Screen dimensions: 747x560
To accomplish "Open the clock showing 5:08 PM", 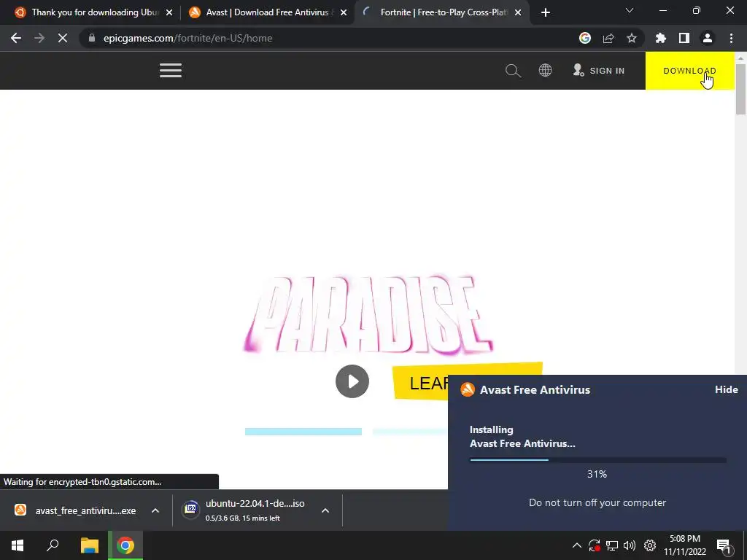I will click(685, 545).
